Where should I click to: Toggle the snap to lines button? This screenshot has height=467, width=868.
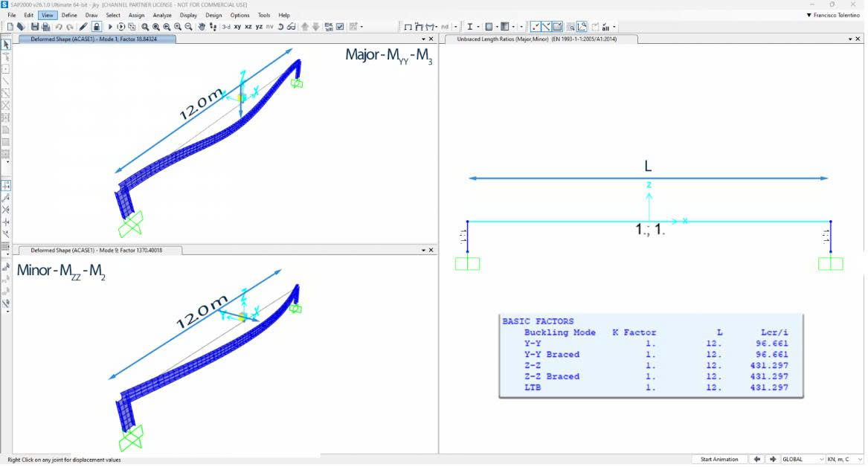pos(547,27)
